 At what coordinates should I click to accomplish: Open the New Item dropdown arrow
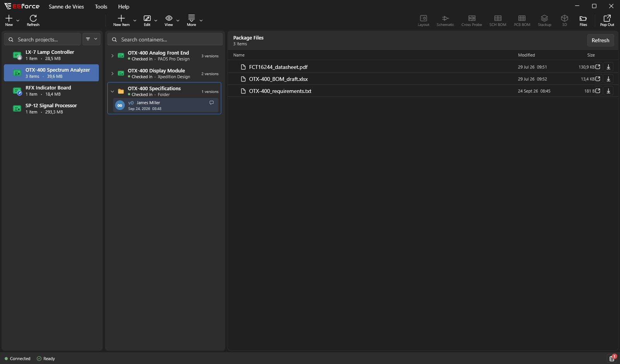click(135, 21)
